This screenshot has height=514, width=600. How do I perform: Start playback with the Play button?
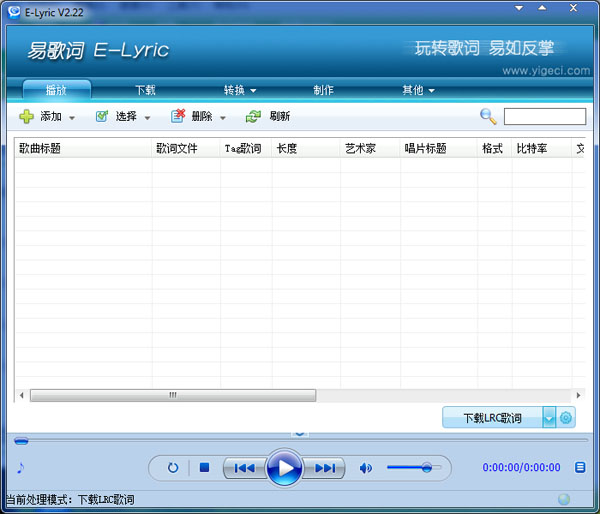pyautogui.click(x=284, y=468)
